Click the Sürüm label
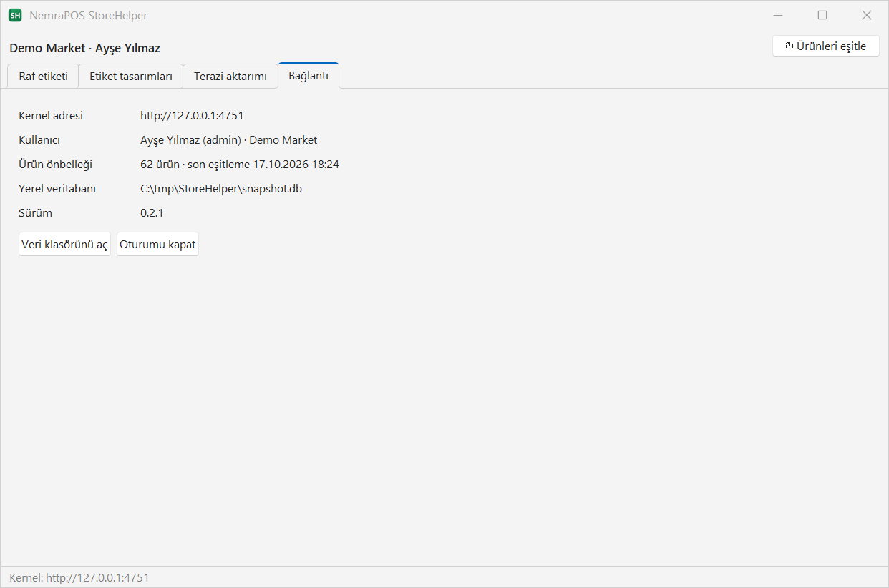Image resolution: width=889 pixels, height=588 pixels. point(35,212)
